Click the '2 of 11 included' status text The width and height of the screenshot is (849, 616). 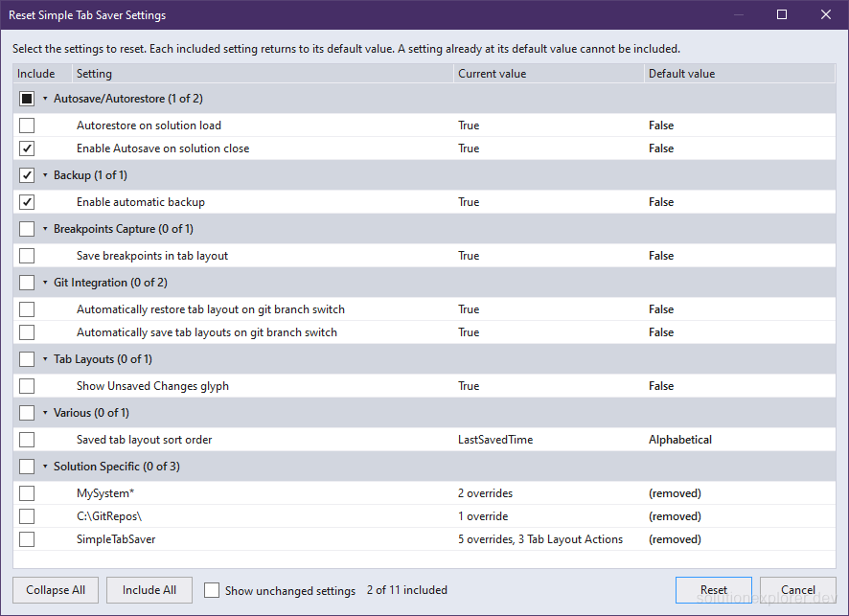[x=407, y=590]
